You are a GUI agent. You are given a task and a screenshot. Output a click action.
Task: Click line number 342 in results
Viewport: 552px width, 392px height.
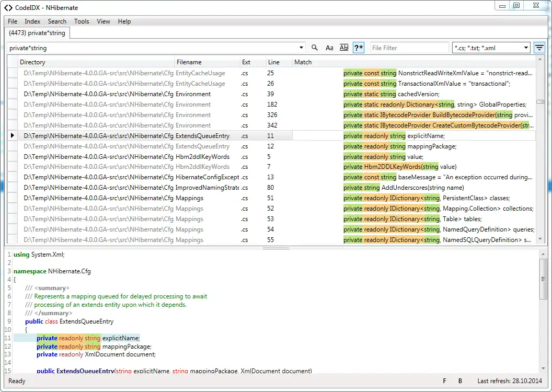[x=272, y=125]
